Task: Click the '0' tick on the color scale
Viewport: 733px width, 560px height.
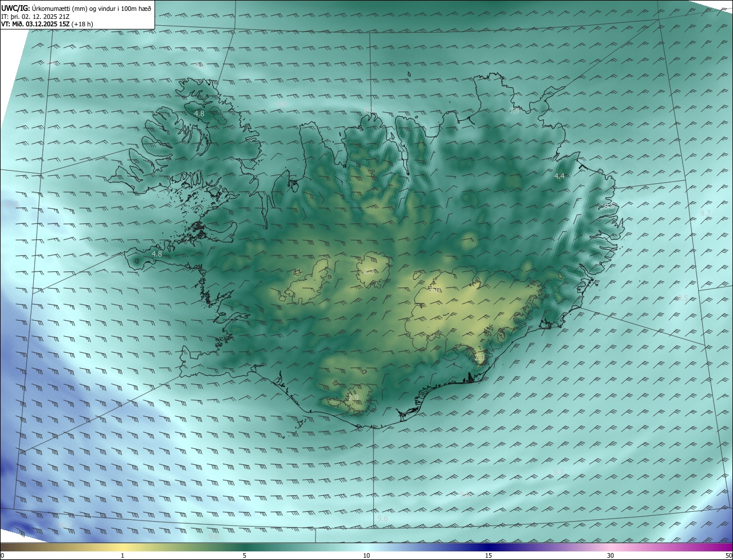Action: [2, 555]
